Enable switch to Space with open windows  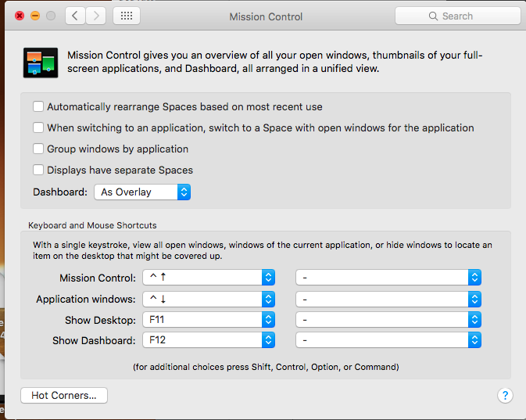click(38, 127)
